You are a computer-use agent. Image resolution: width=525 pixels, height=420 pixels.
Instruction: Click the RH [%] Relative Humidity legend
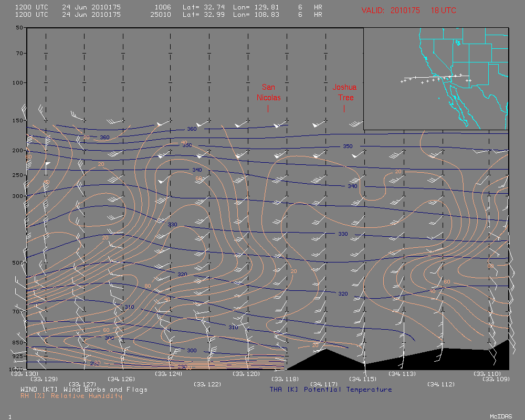71,396
